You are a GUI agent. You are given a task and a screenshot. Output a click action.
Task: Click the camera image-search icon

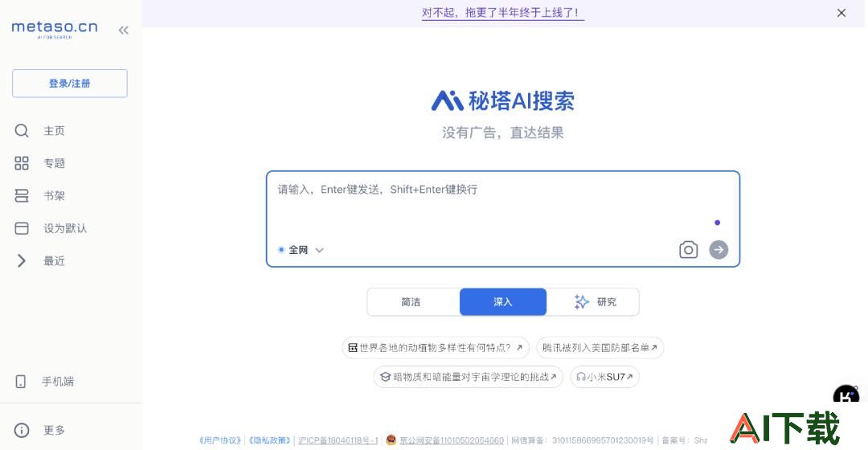[x=688, y=250]
